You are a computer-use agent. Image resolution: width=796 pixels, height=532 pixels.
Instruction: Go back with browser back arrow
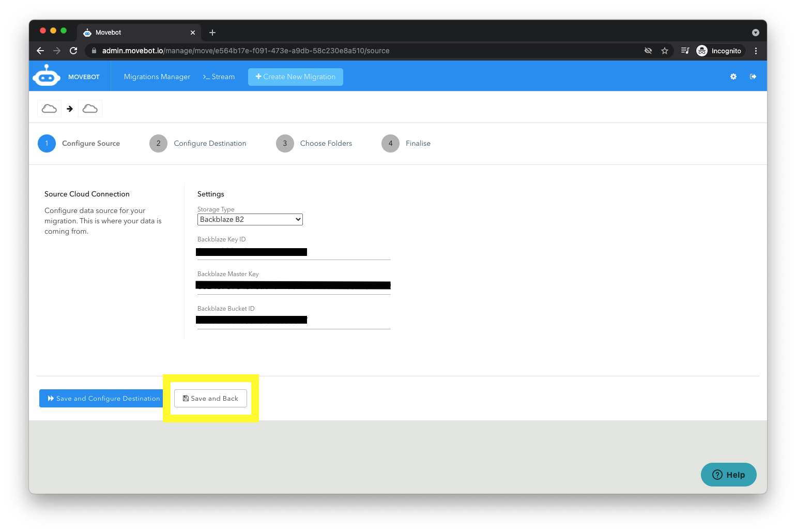(40, 51)
